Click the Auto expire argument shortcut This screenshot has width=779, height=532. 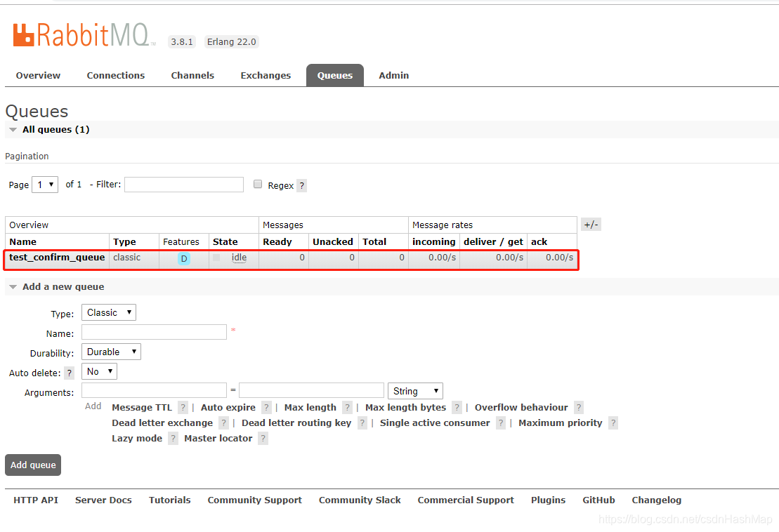pyautogui.click(x=228, y=408)
